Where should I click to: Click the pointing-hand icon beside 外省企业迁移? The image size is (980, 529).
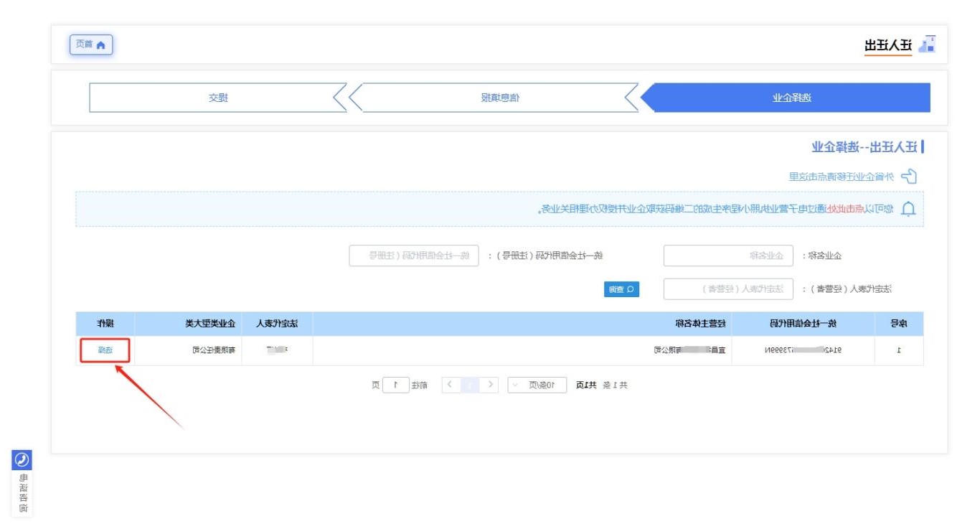point(910,176)
